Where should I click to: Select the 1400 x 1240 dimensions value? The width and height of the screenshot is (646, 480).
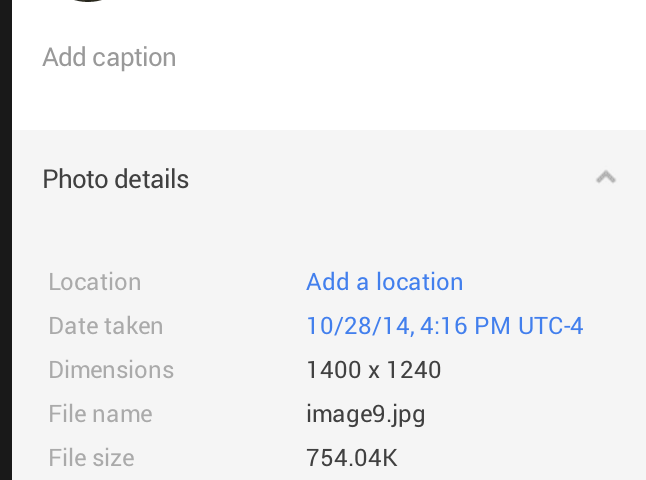[x=374, y=370]
